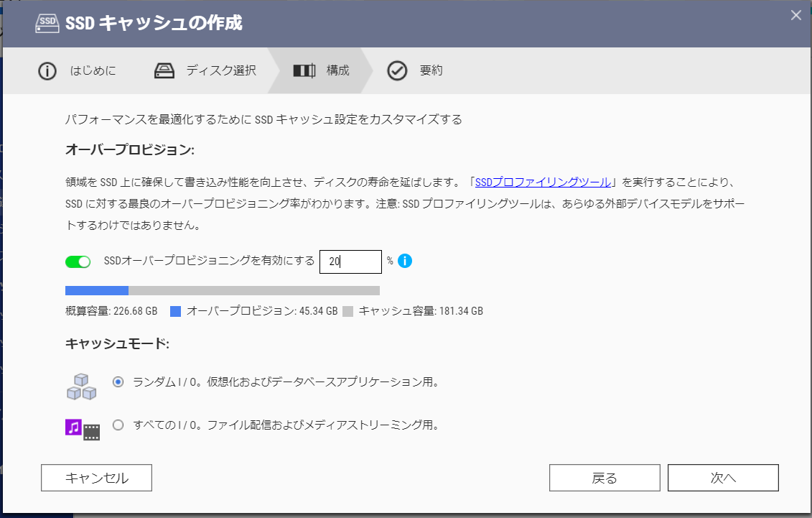
Task: Click the gray cache capacity portion of bar
Action: pyautogui.click(x=253, y=290)
